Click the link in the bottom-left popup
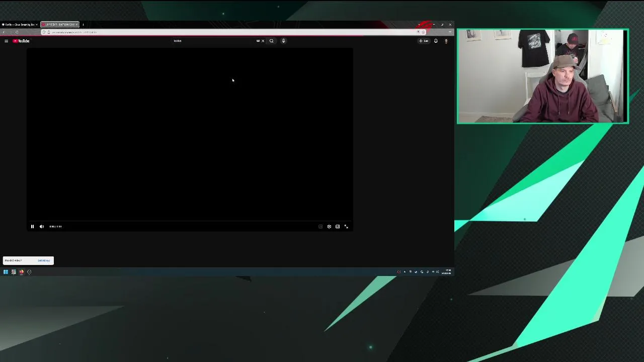The height and width of the screenshot is (362, 644). tap(44, 260)
